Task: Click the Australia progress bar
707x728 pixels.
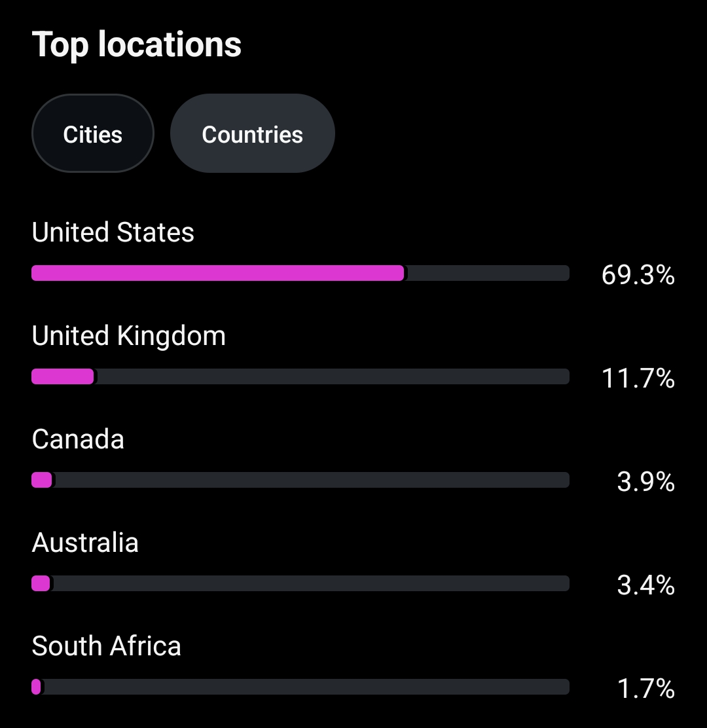Action: point(300,583)
